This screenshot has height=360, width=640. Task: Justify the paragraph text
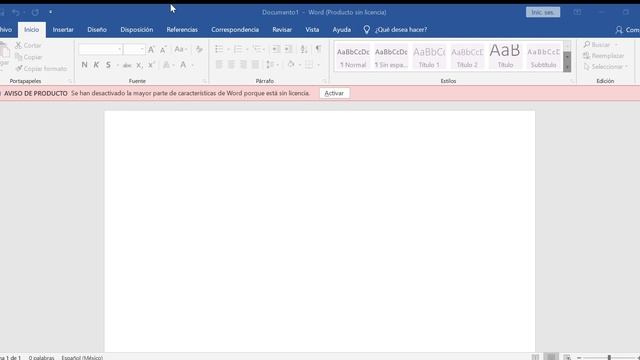tap(256, 64)
